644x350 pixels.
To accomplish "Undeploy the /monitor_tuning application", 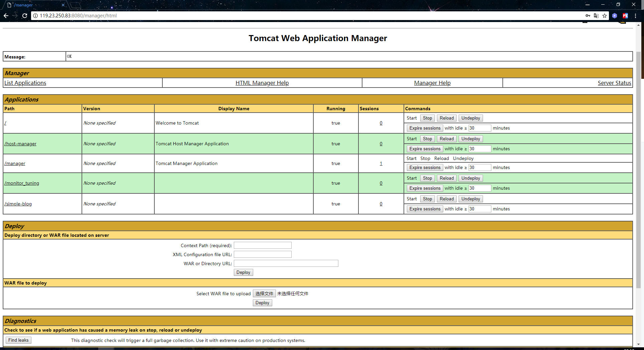I will coord(471,178).
